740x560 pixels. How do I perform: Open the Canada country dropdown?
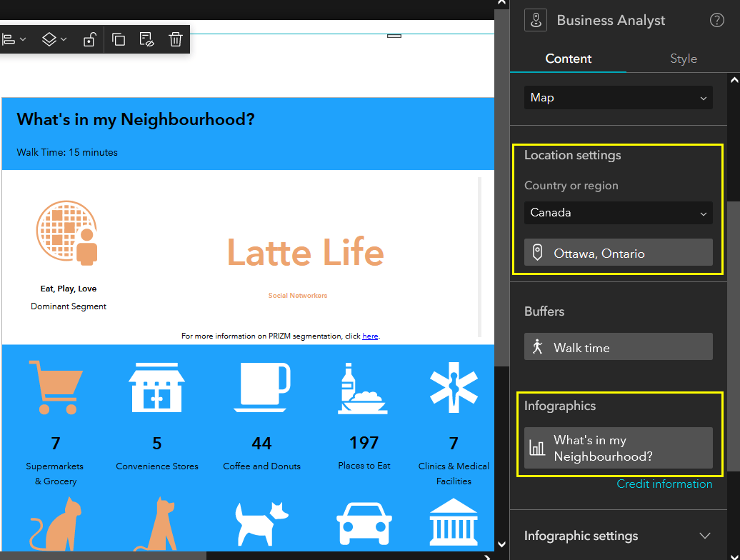click(x=619, y=213)
